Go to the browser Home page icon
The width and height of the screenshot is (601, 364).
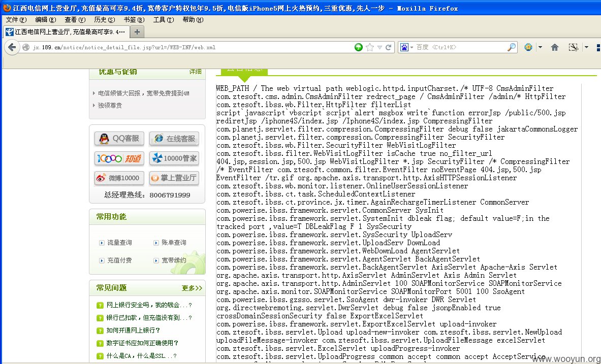[555, 47]
